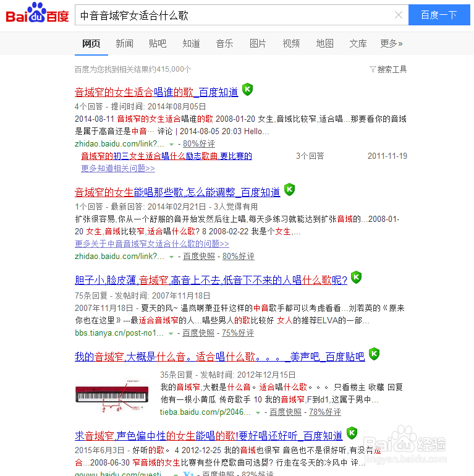The height and width of the screenshot is (476, 474).
Task: Open result 音域窄的女生能唱那些歌,怎么能调整
Action: click(177, 192)
